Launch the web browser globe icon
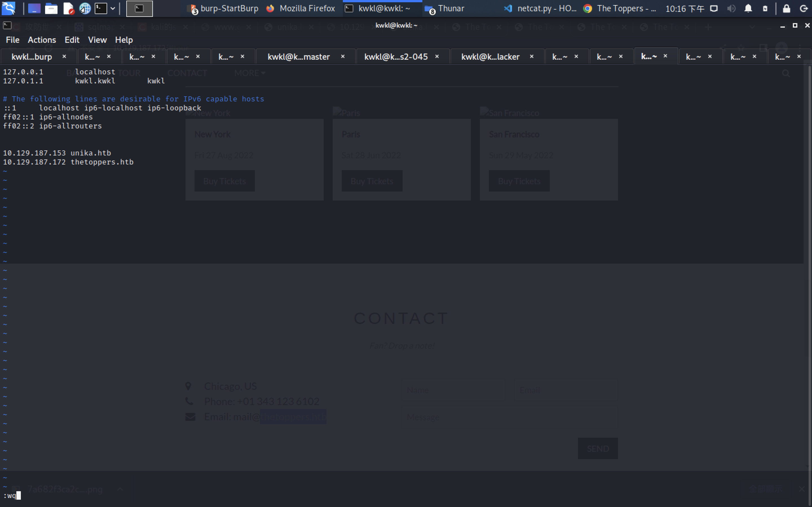 85,8
